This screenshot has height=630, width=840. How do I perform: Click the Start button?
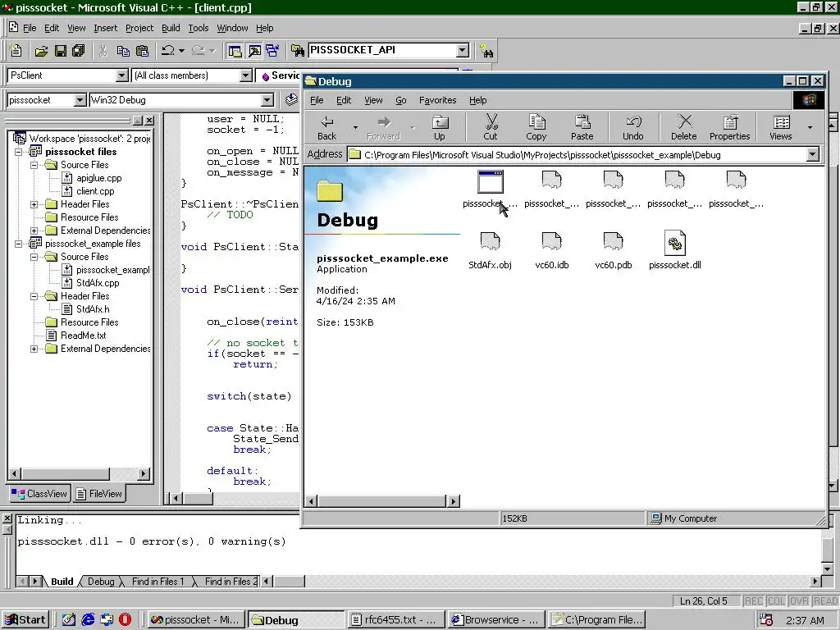25,620
